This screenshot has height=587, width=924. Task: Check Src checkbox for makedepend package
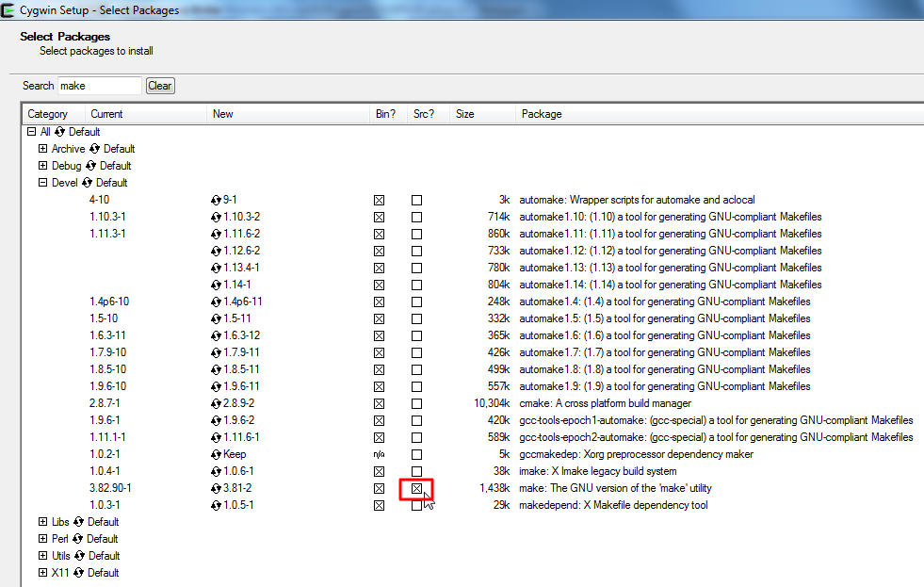tap(416, 506)
